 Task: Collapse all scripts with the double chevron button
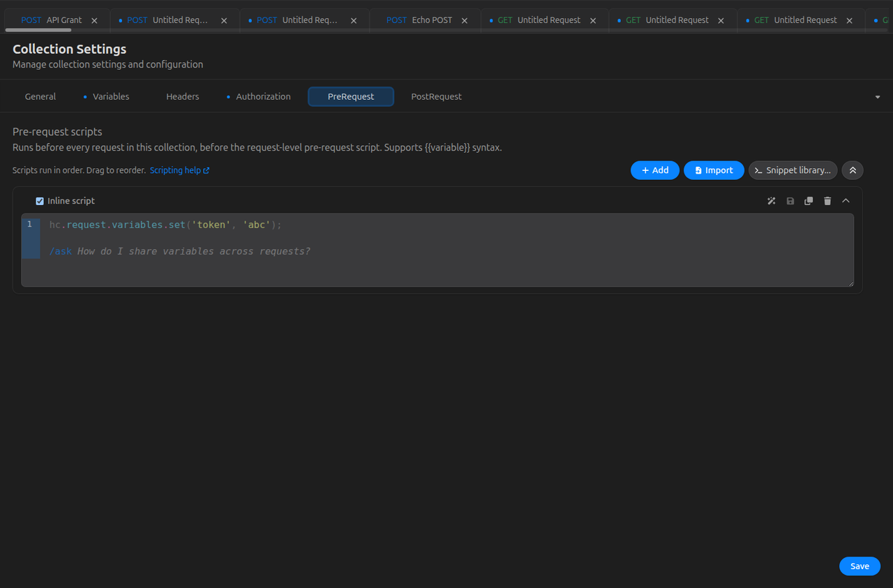click(x=853, y=170)
